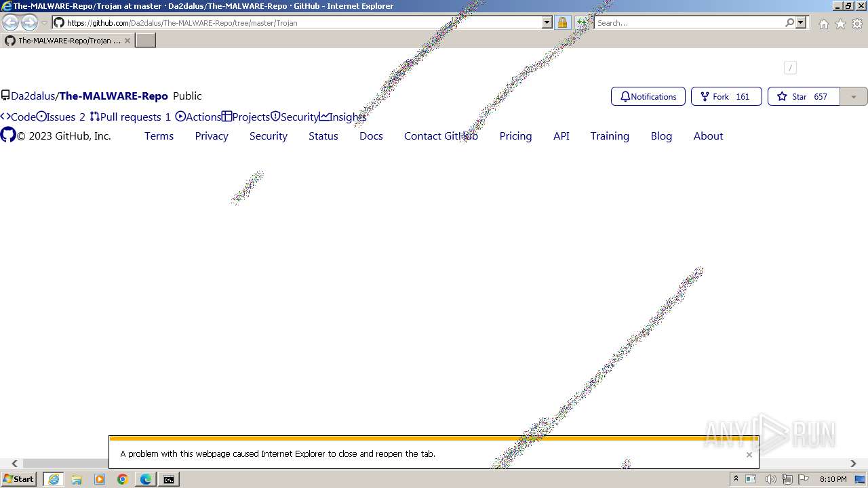Open the address bar autocomplete dropdown
868x488 pixels.
click(x=547, y=22)
